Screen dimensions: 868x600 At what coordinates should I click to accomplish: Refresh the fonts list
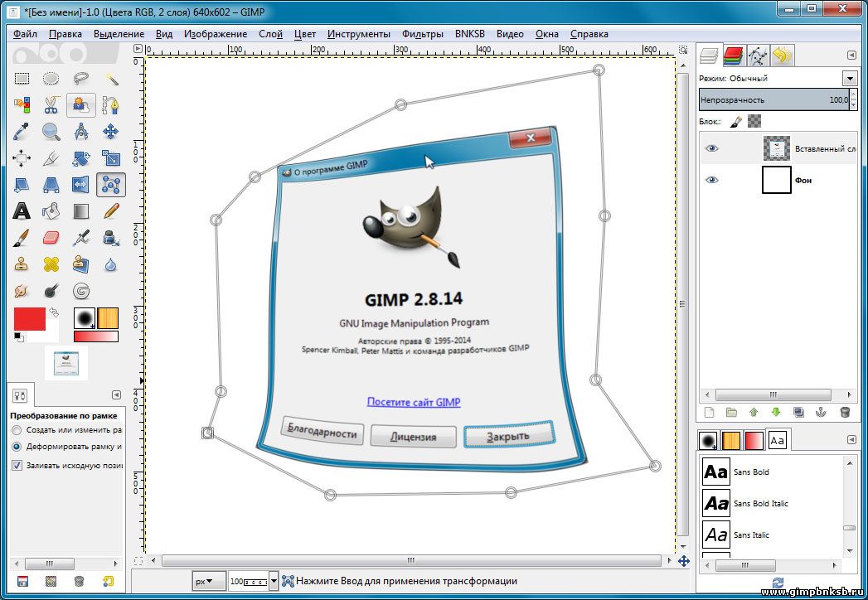778,583
